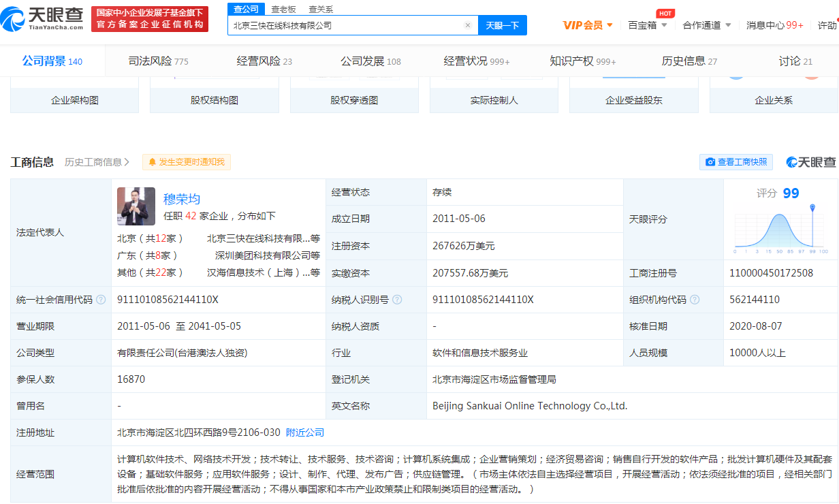839x504 pixels.
Task: Open the 公司背景 section tab
Action: (x=52, y=61)
